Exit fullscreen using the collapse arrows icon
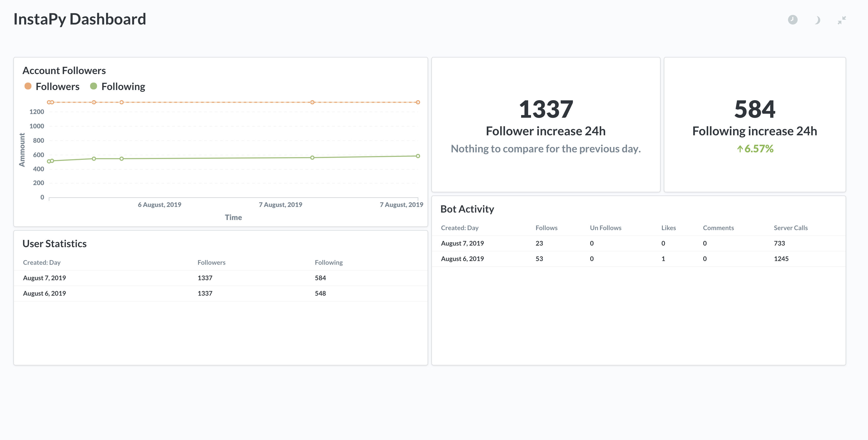Image resolution: width=868 pixels, height=440 pixels. pyautogui.click(x=842, y=20)
